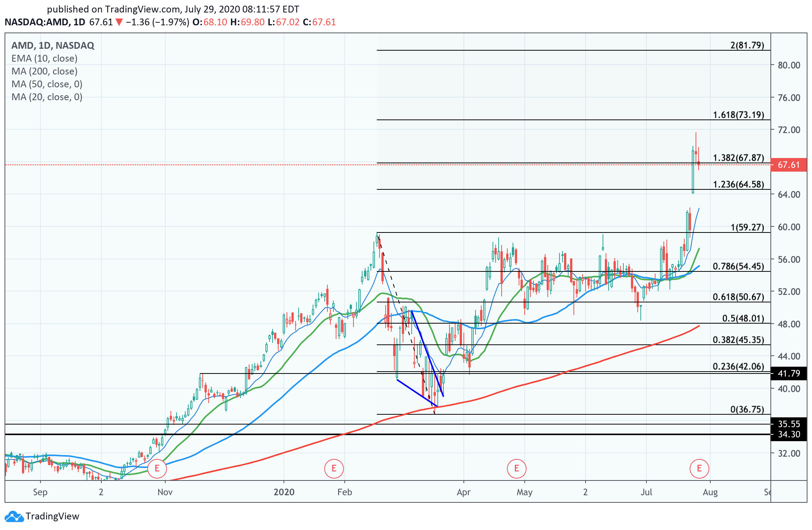Select the MA (200, close) indicator label
Viewport: 812px width, 530px height.
point(44,71)
